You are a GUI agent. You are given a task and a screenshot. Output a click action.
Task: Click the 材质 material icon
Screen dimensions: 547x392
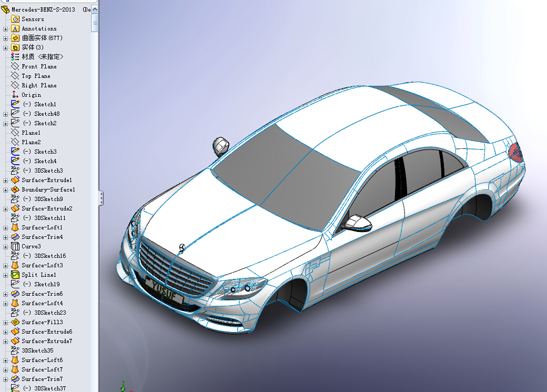tap(15, 56)
